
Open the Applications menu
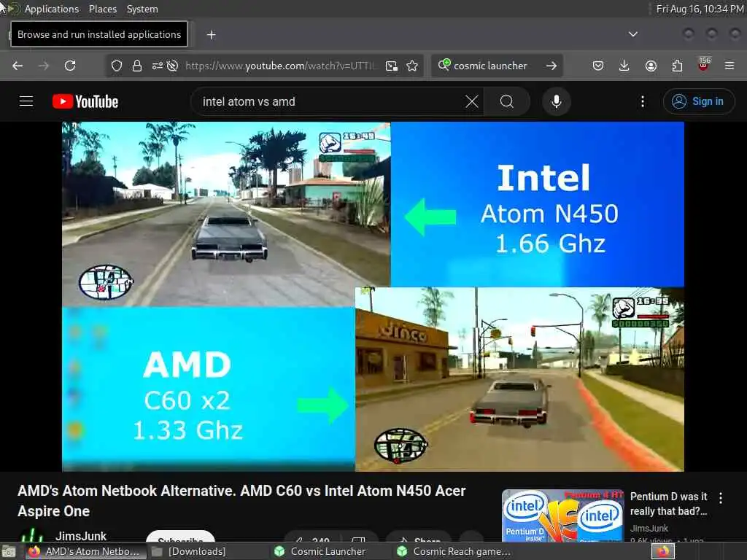(x=52, y=9)
